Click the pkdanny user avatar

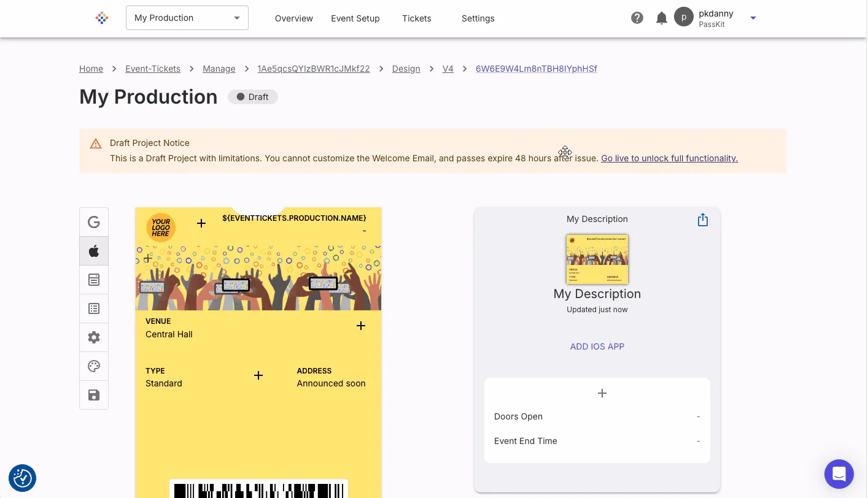click(684, 17)
